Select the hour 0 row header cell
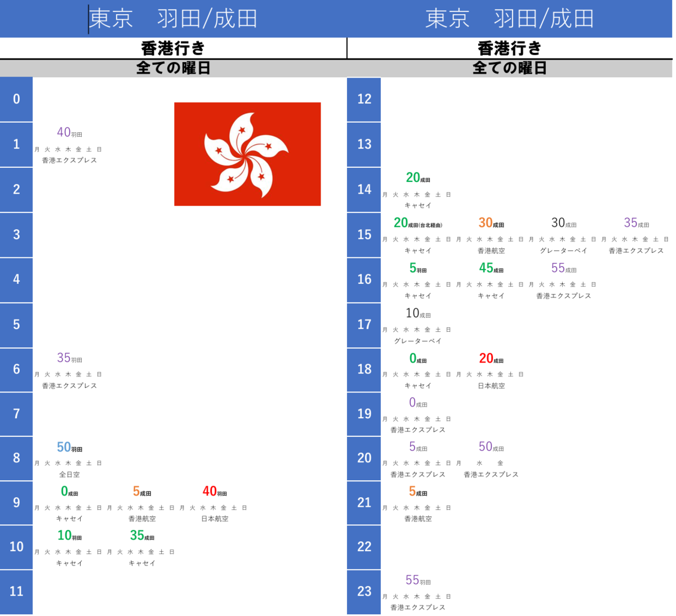The image size is (676, 616). click(16, 99)
